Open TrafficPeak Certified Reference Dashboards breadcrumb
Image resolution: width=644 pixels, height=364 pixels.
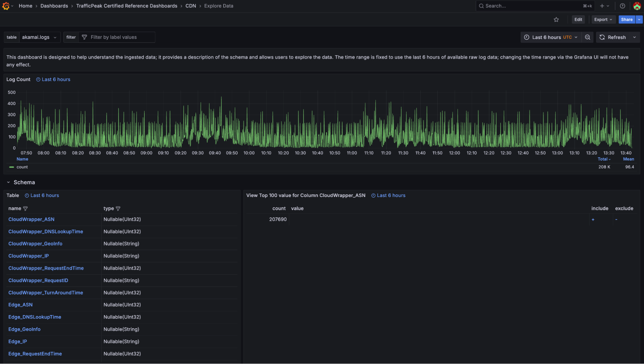click(127, 6)
